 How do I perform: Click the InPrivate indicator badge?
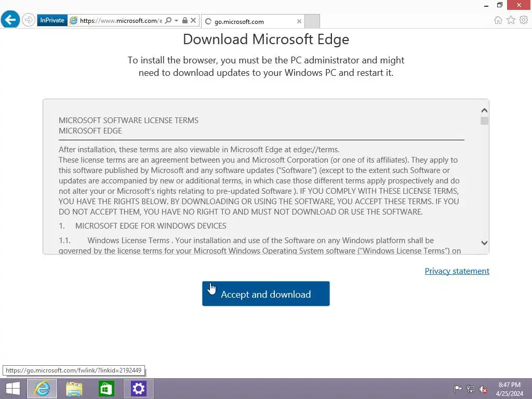pos(52,20)
